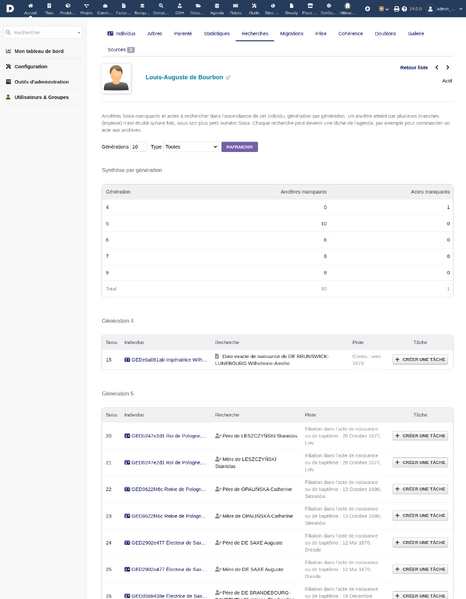Jump to generation 5 link in summary
Image resolution: width=466 pixels, height=599 pixels.
(107, 224)
